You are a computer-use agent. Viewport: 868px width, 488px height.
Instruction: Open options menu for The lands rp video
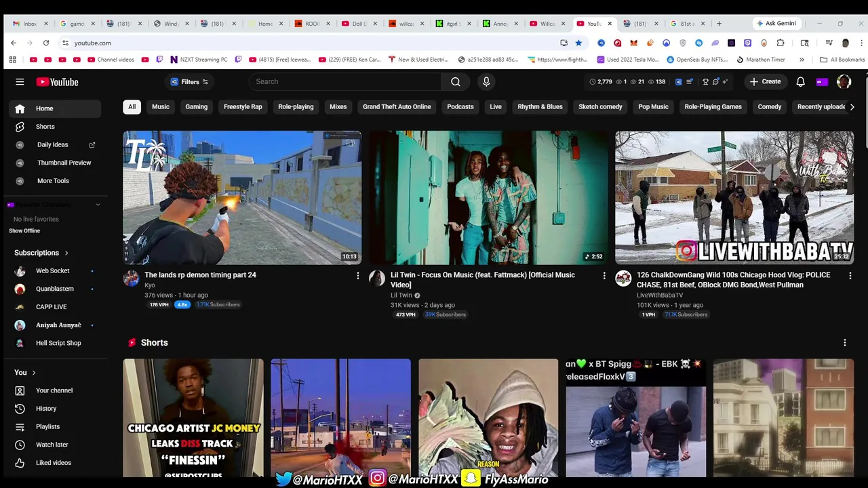pos(358,276)
